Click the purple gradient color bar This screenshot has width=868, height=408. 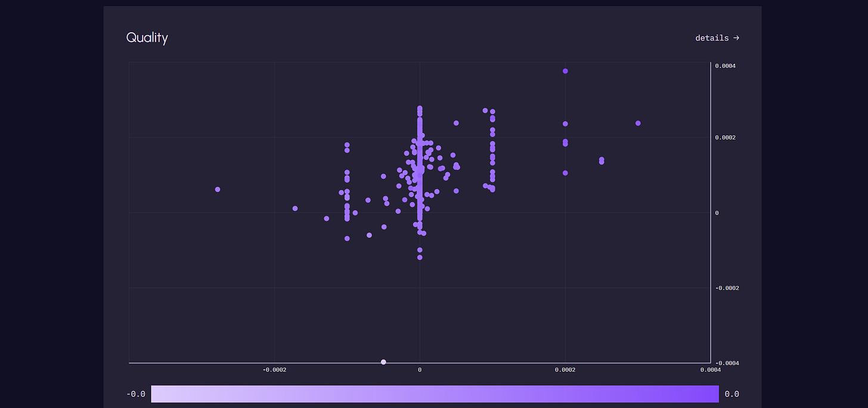pos(435,394)
